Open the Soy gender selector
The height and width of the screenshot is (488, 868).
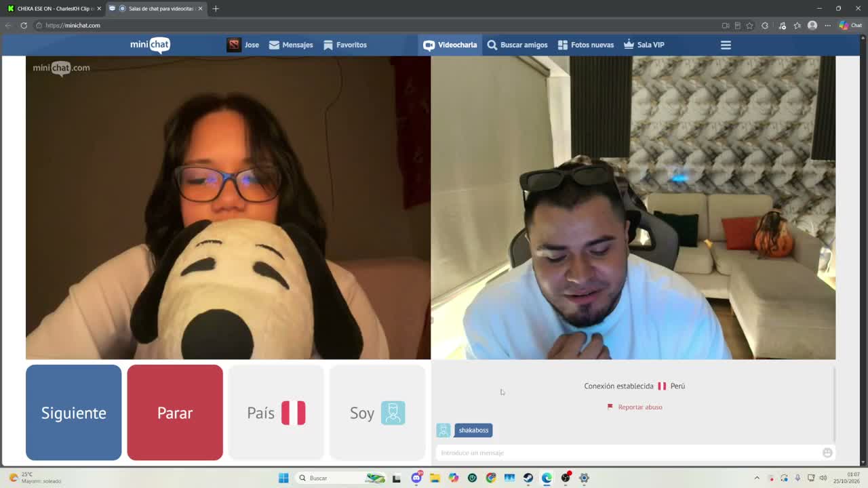tap(377, 413)
